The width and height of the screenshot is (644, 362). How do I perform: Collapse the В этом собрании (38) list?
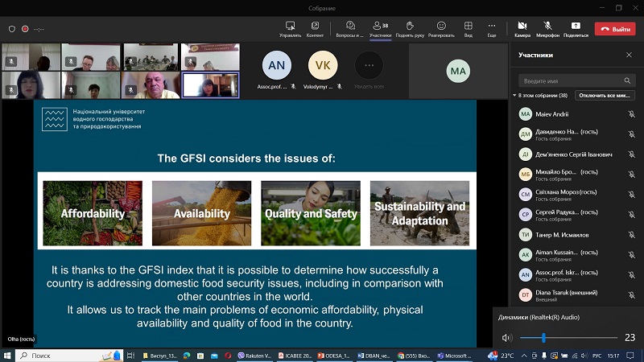tap(515, 95)
